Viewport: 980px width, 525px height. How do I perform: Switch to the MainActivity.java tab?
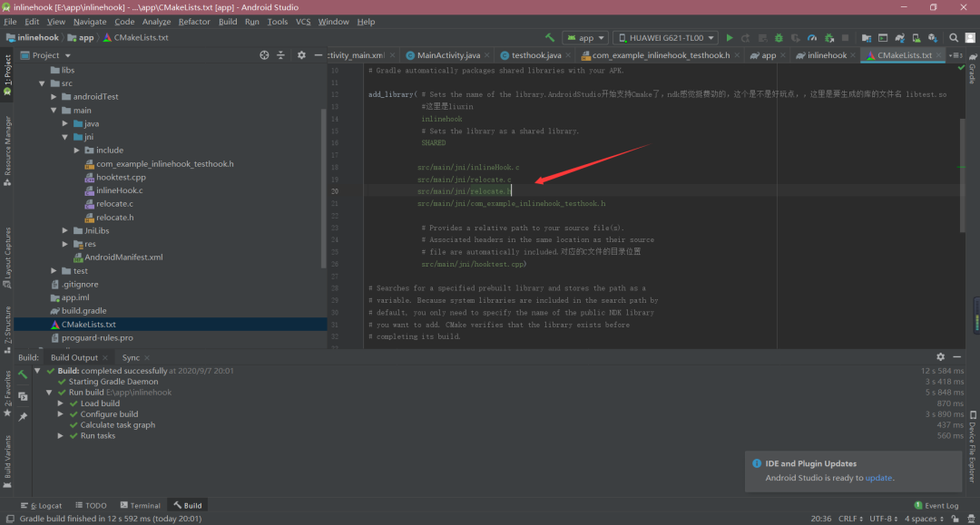coord(448,55)
